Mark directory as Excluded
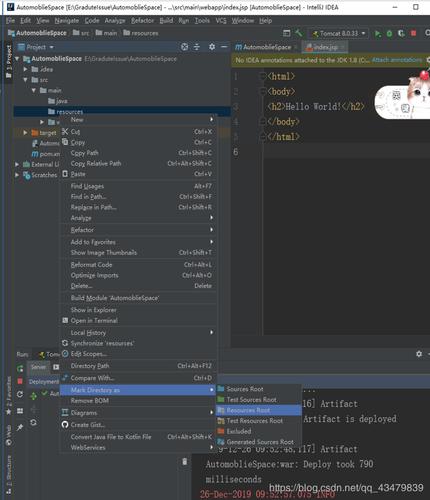430x500 pixels. 259,431
